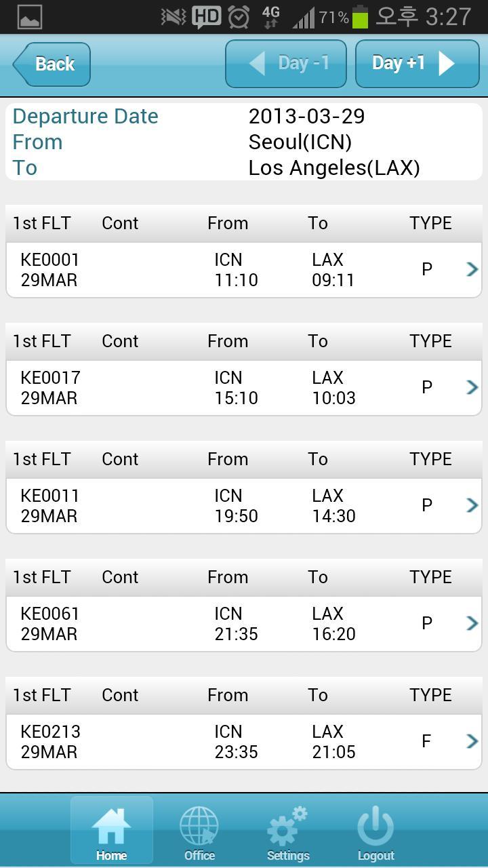Open flight KE0011 details arrow
Viewport: 488px width, 868px height.
pyautogui.click(x=472, y=505)
